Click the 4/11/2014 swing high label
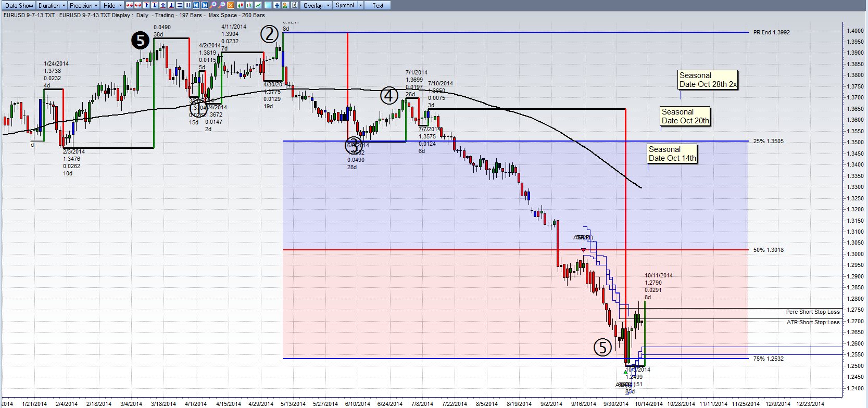 tap(234, 37)
